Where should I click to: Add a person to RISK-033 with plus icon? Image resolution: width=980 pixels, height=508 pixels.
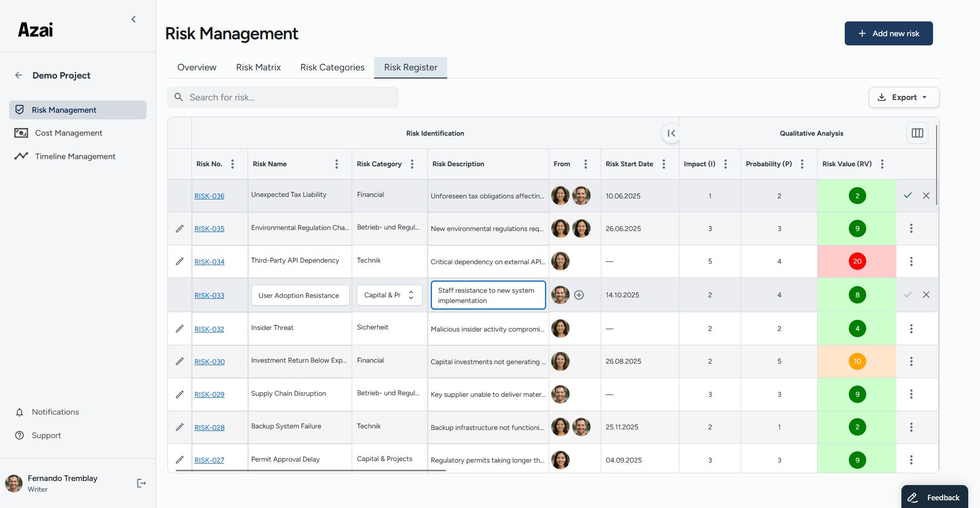pyautogui.click(x=579, y=295)
